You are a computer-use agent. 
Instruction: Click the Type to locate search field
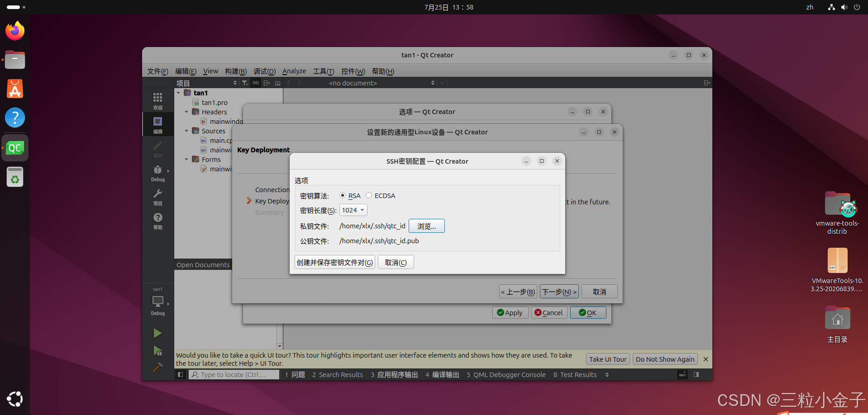coord(234,374)
